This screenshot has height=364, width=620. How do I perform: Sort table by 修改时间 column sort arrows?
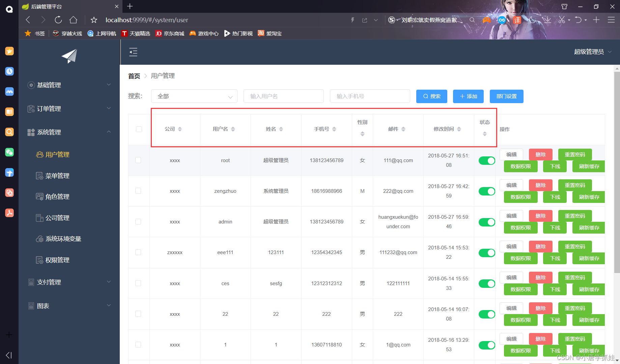459,129
